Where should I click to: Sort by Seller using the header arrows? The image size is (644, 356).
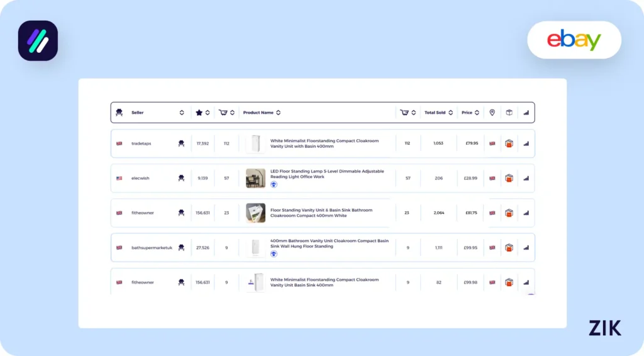click(x=182, y=113)
